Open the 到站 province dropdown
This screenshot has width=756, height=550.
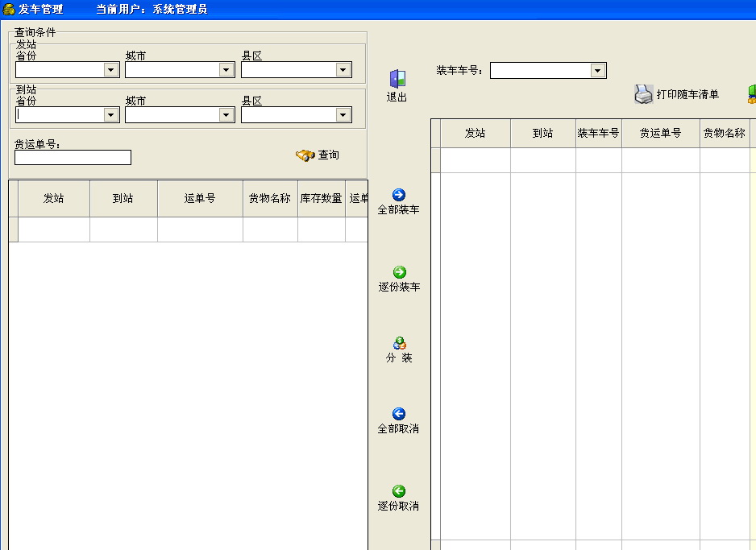(112, 114)
